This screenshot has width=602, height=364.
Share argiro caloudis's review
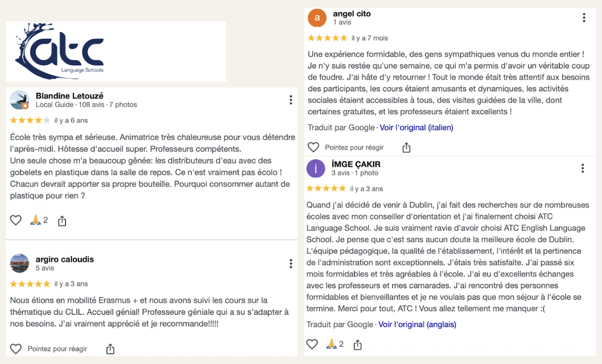(110, 349)
